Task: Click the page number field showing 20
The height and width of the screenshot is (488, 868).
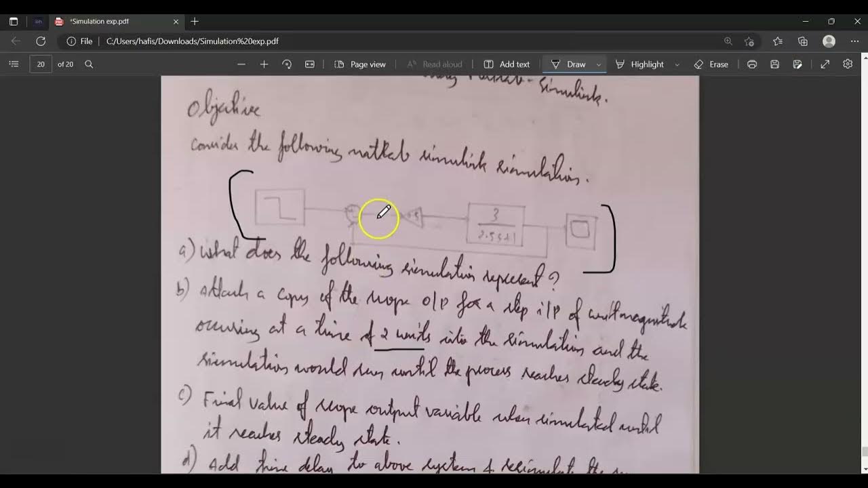Action: (x=41, y=64)
